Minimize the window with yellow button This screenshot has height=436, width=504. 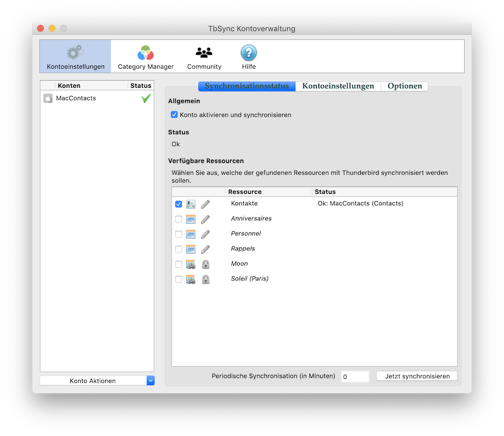click(x=52, y=28)
